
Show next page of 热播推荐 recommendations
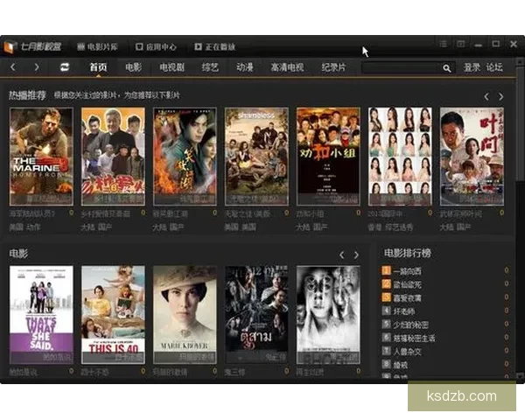coord(500,96)
